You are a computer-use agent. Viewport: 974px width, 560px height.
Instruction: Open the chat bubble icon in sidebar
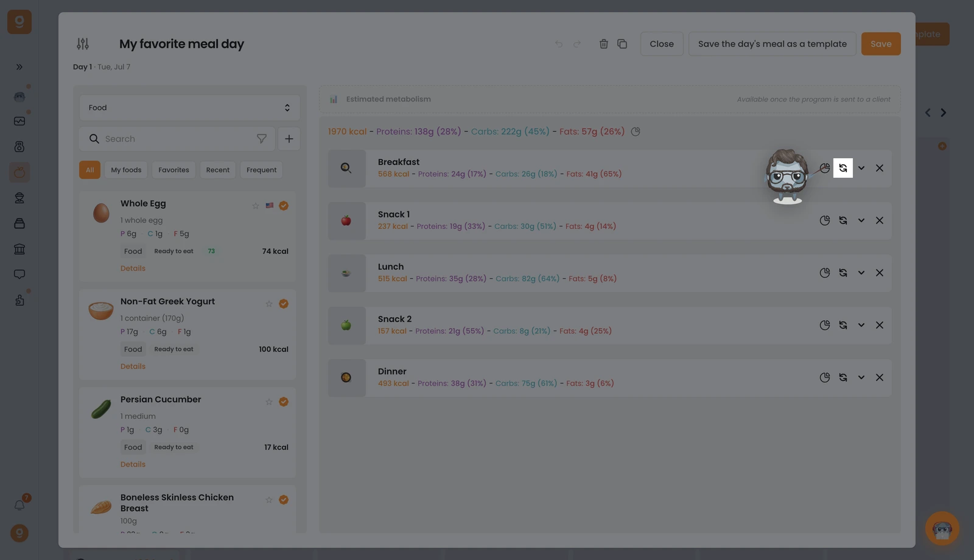click(x=19, y=275)
